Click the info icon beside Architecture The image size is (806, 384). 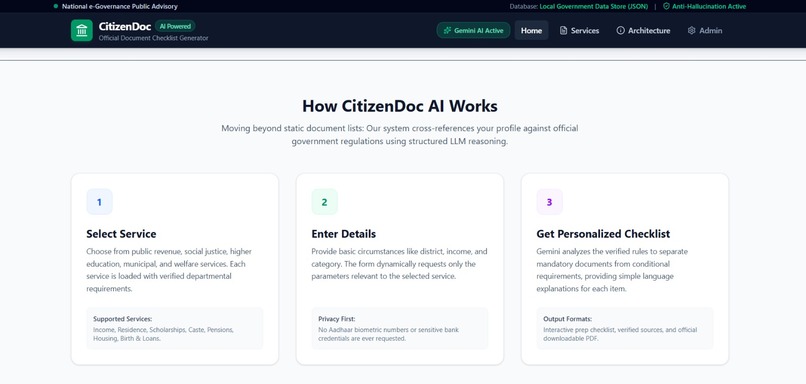coord(620,30)
